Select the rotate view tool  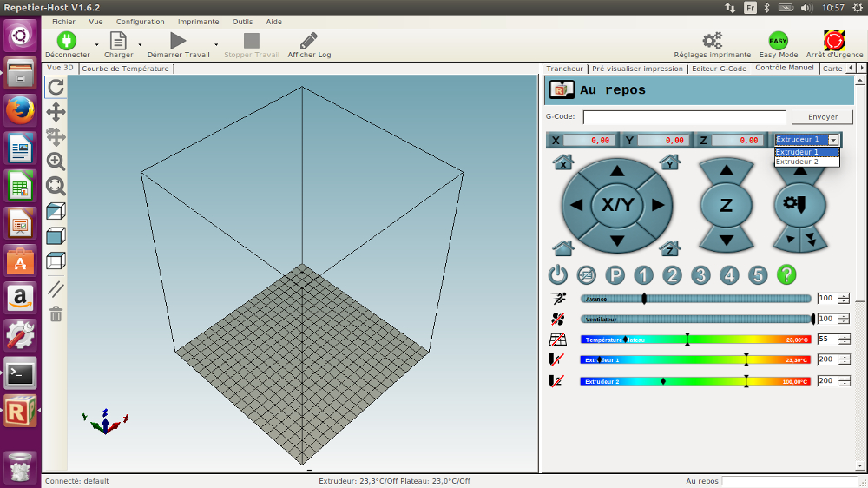coord(56,87)
